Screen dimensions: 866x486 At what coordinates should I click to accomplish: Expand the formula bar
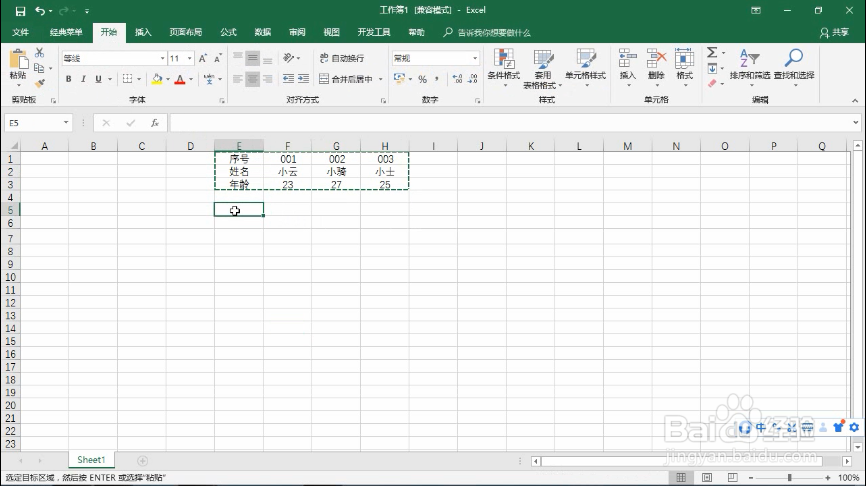click(x=856, y=123)
